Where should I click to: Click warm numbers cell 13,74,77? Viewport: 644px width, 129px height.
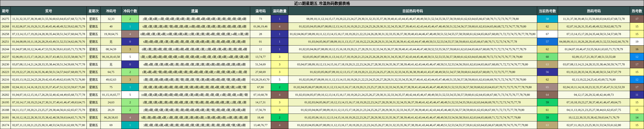pyautogui.click(x=260, y=57)
